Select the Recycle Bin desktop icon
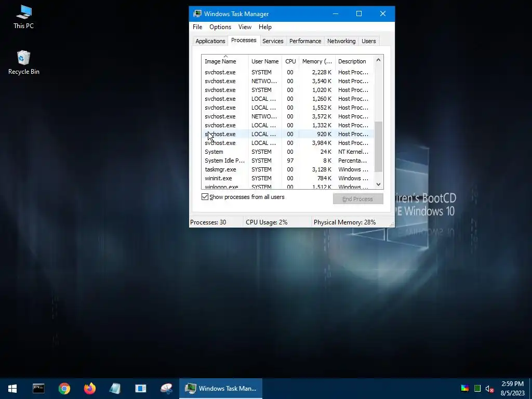The image size is (532, 399). pos(23,63)
